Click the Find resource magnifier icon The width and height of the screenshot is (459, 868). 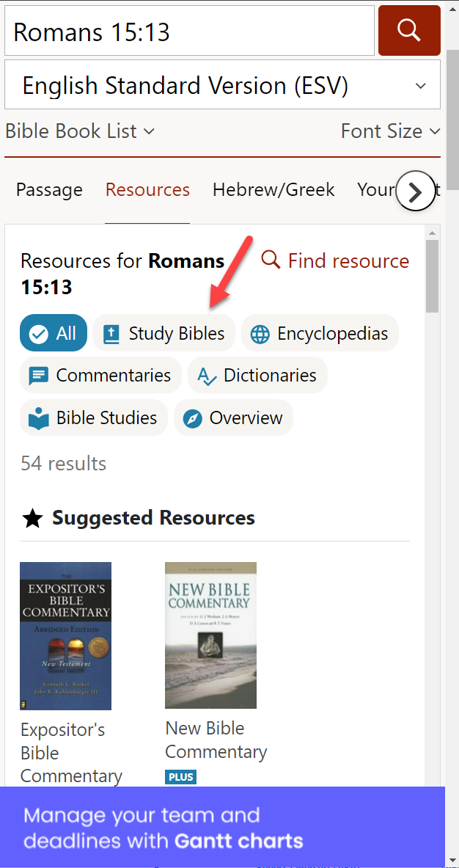click(x=271, y=260)
